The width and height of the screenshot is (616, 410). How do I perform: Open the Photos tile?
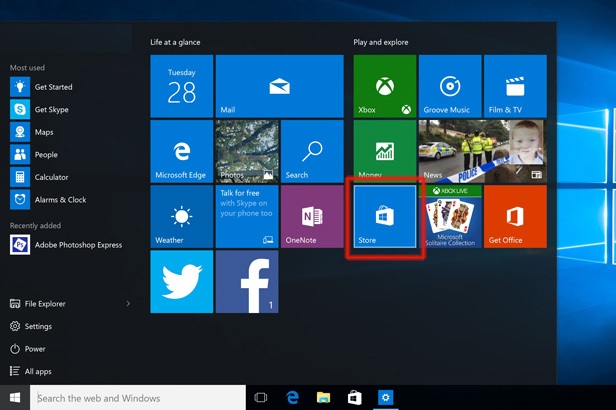247,151
